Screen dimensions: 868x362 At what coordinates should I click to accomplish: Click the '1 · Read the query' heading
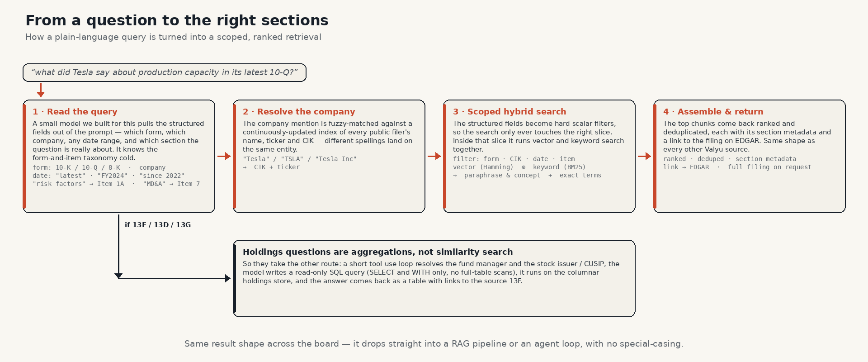[75, 112]
